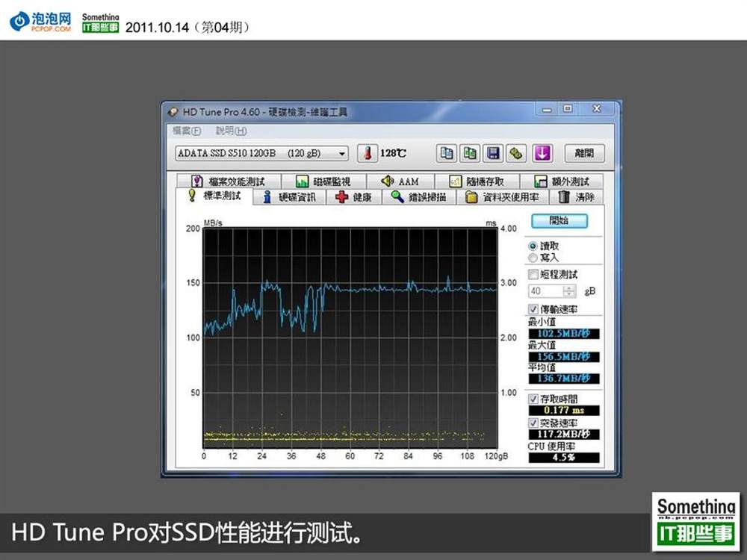This screenshot has width=747, height=560.
Task: Enable the 短程測試 checkbox
Action: click(533, 274)
